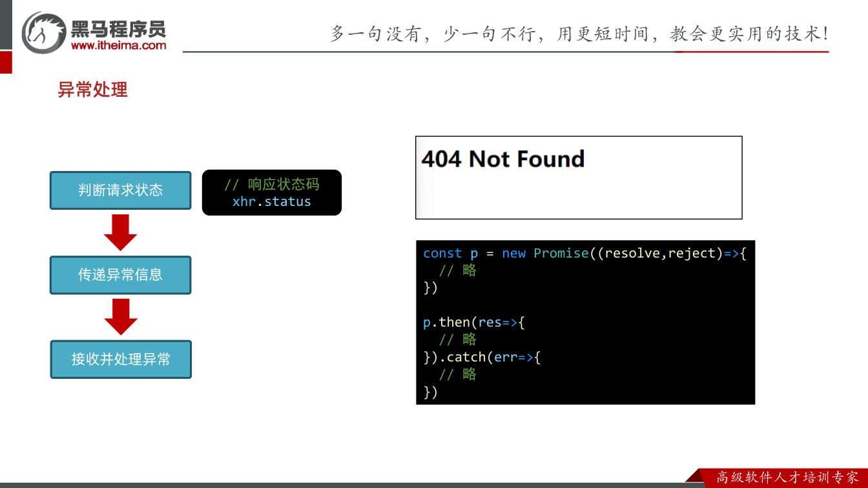The width and height of the screenshot is (868, 488).
Task: Select the 传递异常信息 flow box
Action: pos(121,275)
